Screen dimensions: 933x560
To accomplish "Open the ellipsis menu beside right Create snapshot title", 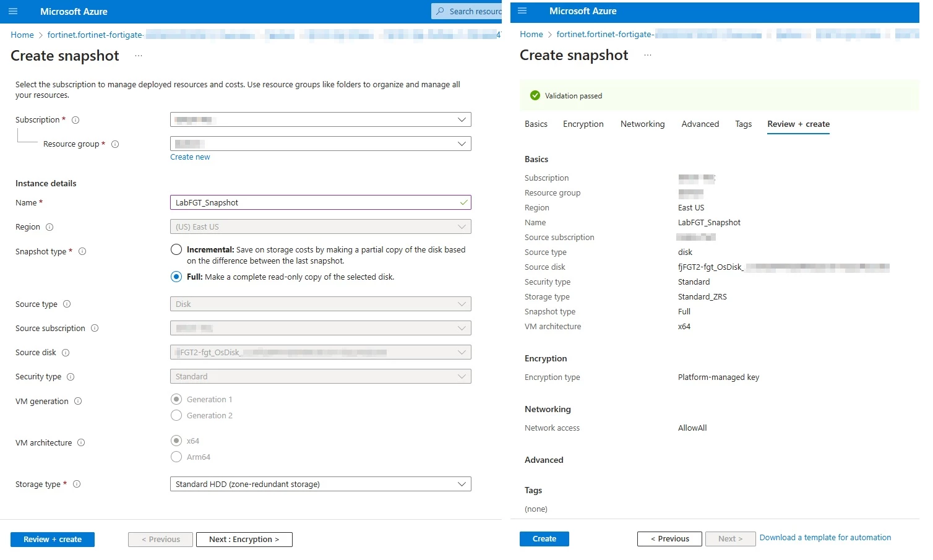I will [x=648, y=55].
